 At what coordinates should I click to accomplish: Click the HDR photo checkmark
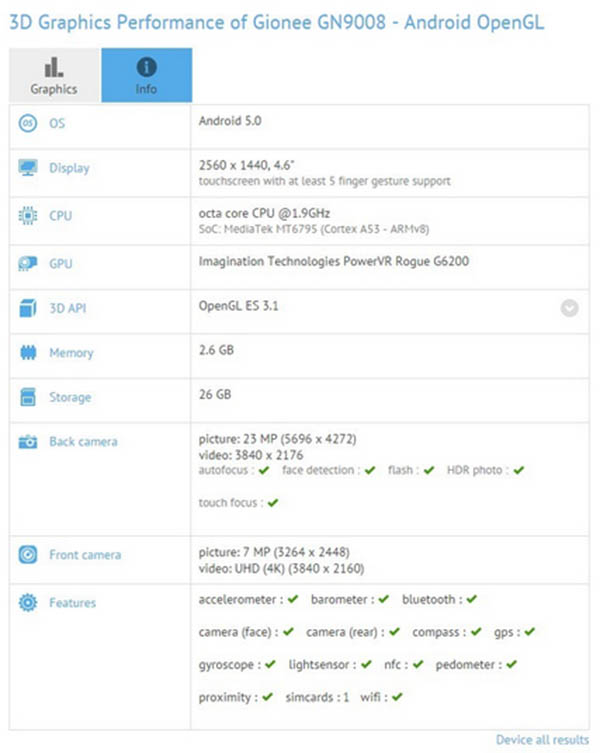519,470
